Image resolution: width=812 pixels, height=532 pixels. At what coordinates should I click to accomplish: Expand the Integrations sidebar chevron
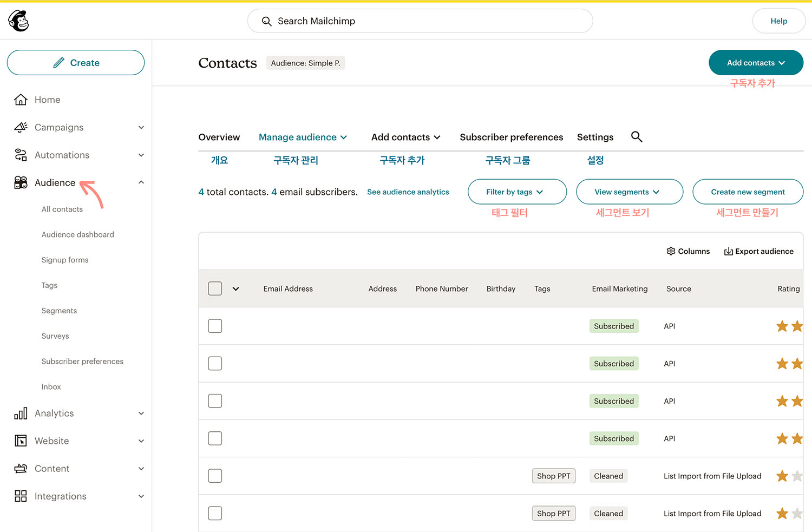point(141,496)
